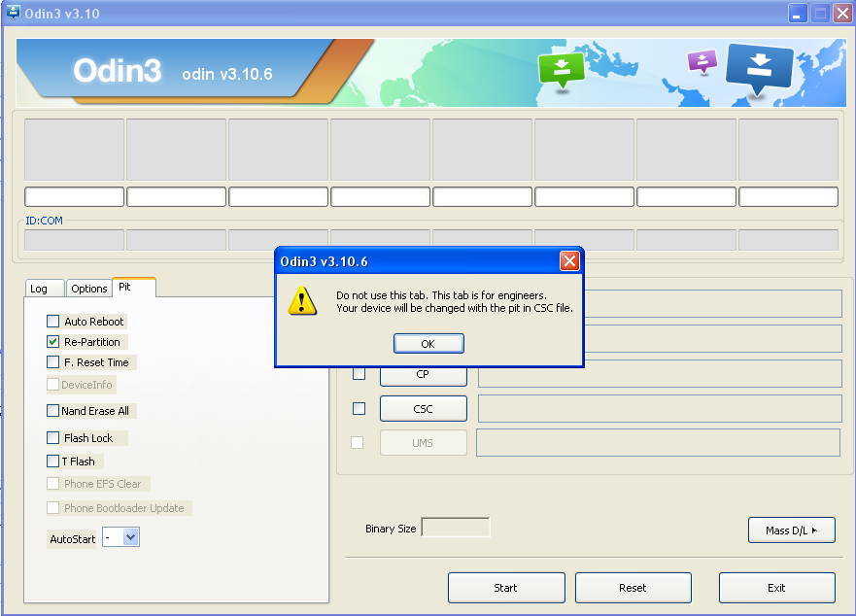Viewport: 856px width, 616px height.
Task: Minimize the Odin3 window
Action: pyautogui.click(x=798, y=13)
